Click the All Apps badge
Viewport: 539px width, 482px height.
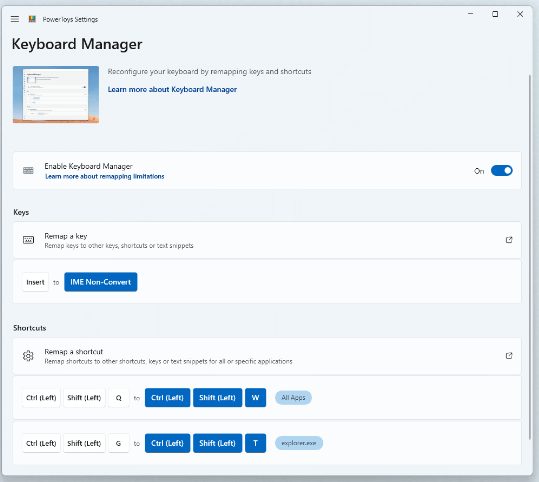[x=293, y=398]
